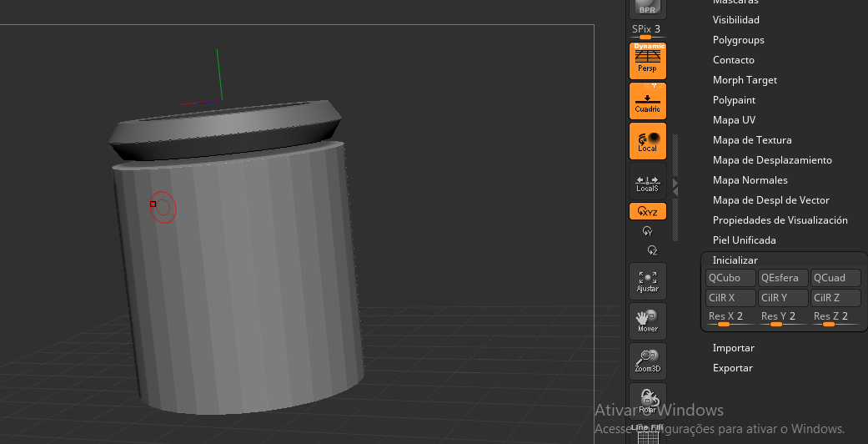Expand the Polypaint submenu

(x=734, y=100)
